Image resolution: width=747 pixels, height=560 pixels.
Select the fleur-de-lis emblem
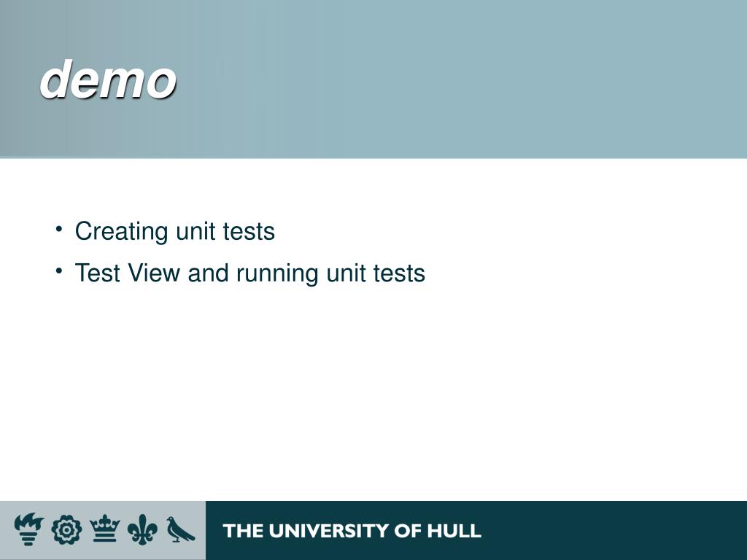pos(142,529)
